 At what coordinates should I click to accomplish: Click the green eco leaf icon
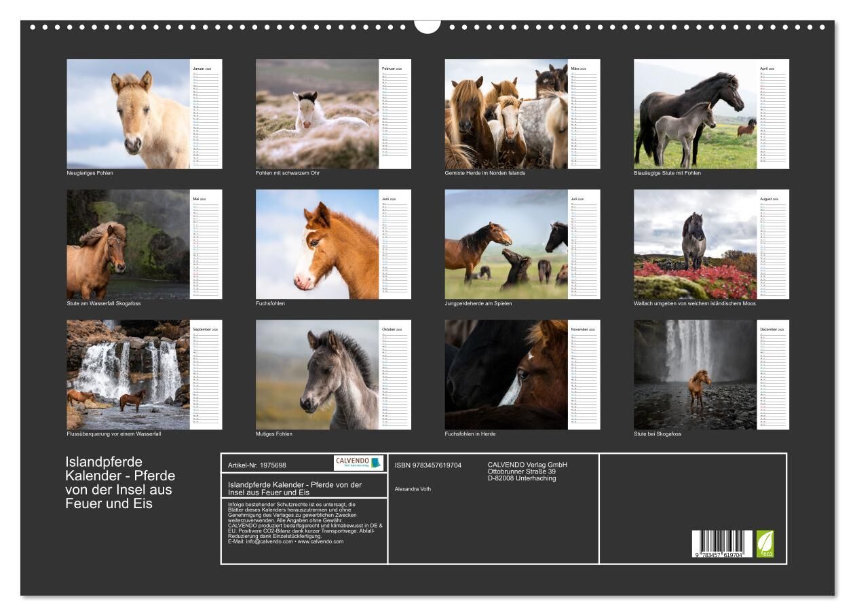pyautogui.click(x=765, y=543)
